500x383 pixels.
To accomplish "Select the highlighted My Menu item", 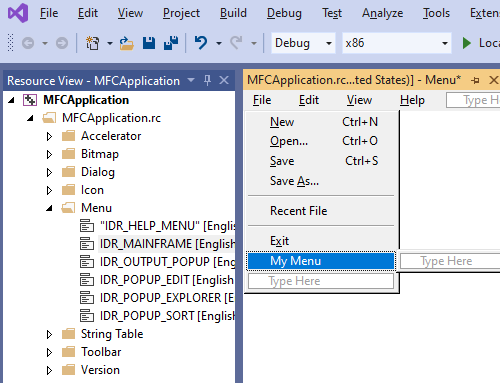I will tap(321, 261).
